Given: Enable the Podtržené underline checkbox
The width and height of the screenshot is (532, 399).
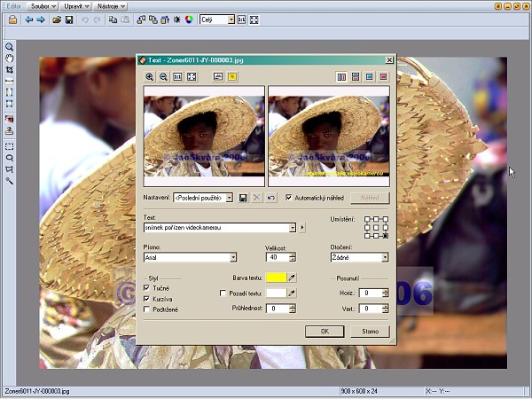Looking at the screenshot, I should pyautogui.click(x=146, y=309).
